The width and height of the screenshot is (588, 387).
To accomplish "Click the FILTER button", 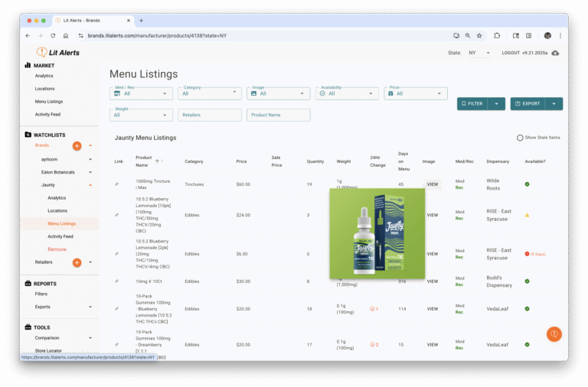I will click(x=472, y=103).
